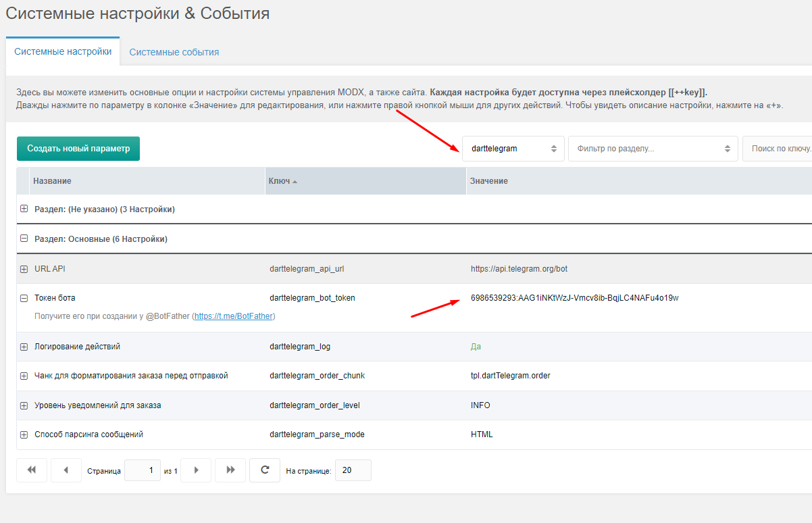The image size is (812, 523).
Task: Click the INFO value cell
Action: coord(480,405)
